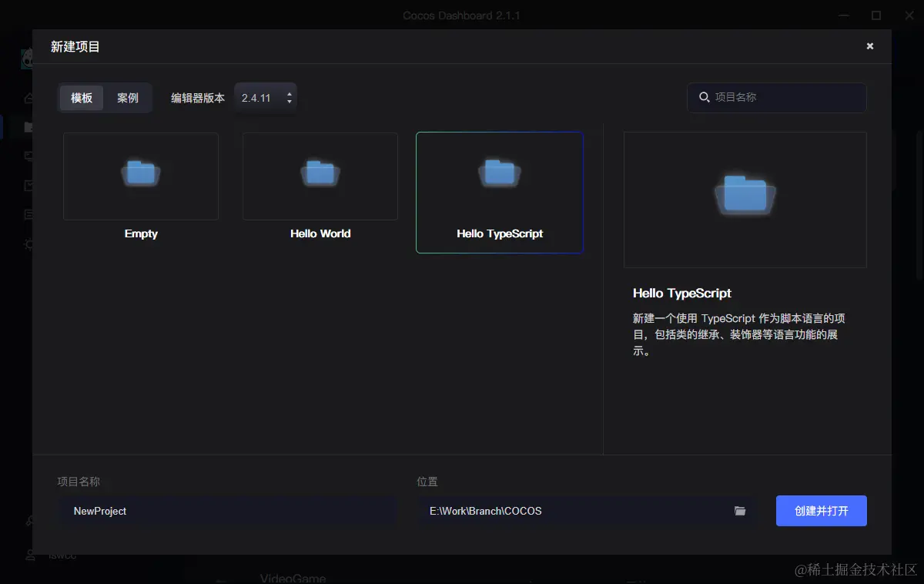The image size is (924, 584).
Task: Maximize the Cocos Dashboard window
Action: point(876,15)
